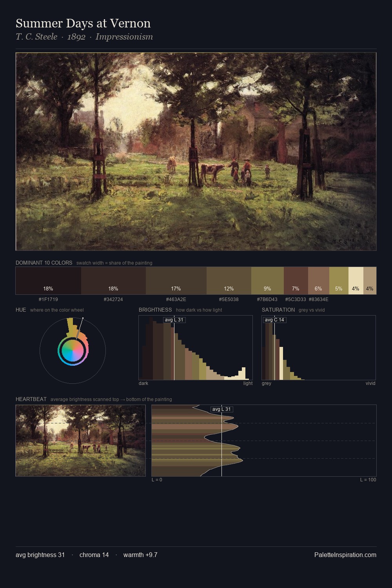
Task: Click the 'SATURATION' section heading
Action: point(278,310)
